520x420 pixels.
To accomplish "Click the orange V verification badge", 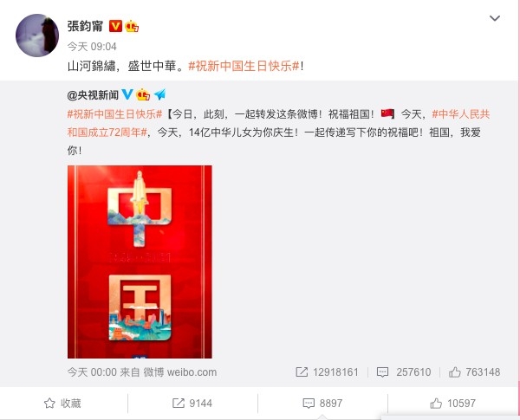I will [115, 26].
